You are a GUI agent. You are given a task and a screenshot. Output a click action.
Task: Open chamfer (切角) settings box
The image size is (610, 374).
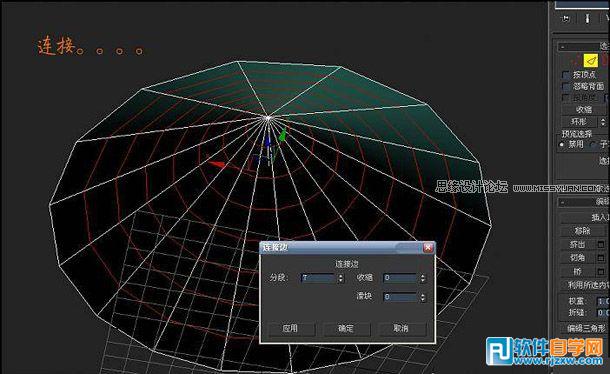[601, 258]
